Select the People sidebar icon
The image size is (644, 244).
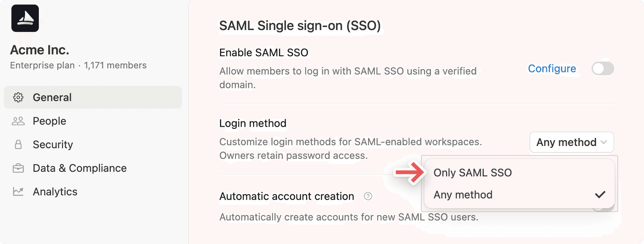click(18, 121)
